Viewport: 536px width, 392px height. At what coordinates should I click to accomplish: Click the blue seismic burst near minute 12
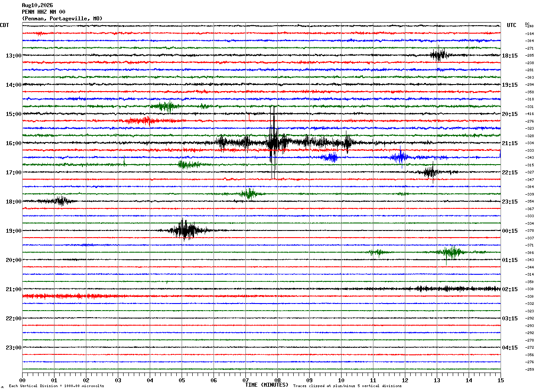coord(401,157)
